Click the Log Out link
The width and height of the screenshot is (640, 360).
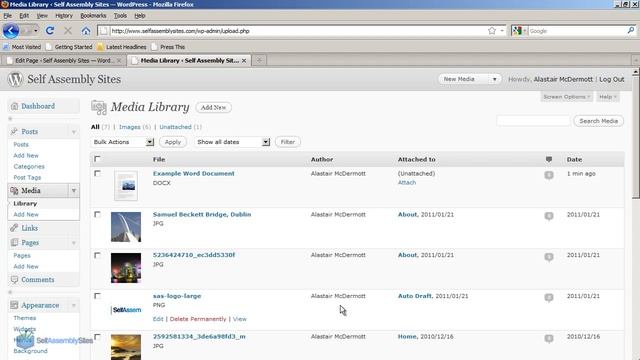click(611, 79)
